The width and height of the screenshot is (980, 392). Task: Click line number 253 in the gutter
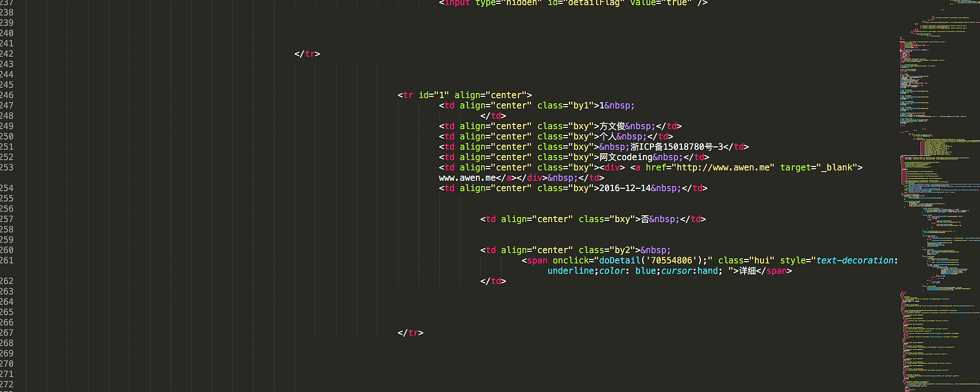[x=7, y=168]
